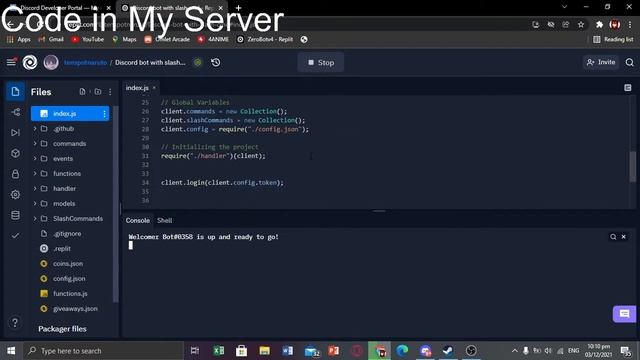Select index.js in the file tree
The height and width of the screenshot is (360, 640).
(70, 113)
